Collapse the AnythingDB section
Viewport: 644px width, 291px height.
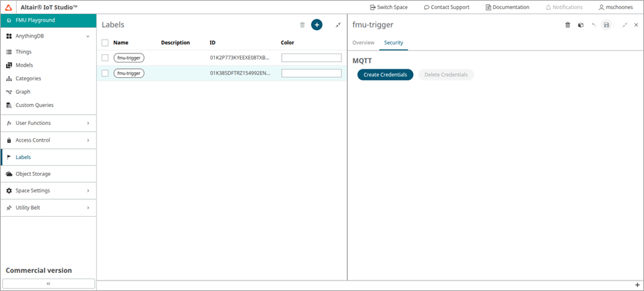tap(88, 36)
